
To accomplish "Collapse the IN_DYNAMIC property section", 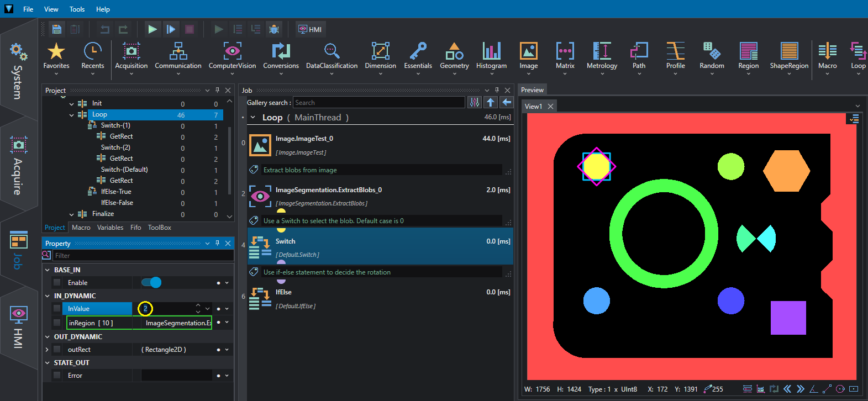I will [x=48, y=296].
